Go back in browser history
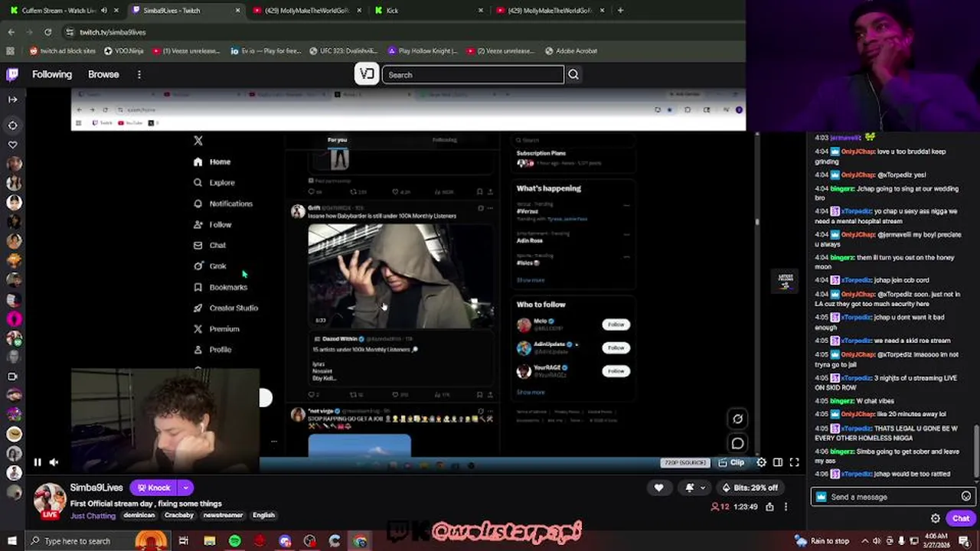This screenshot has width=980, height=551. click(11, 32)
